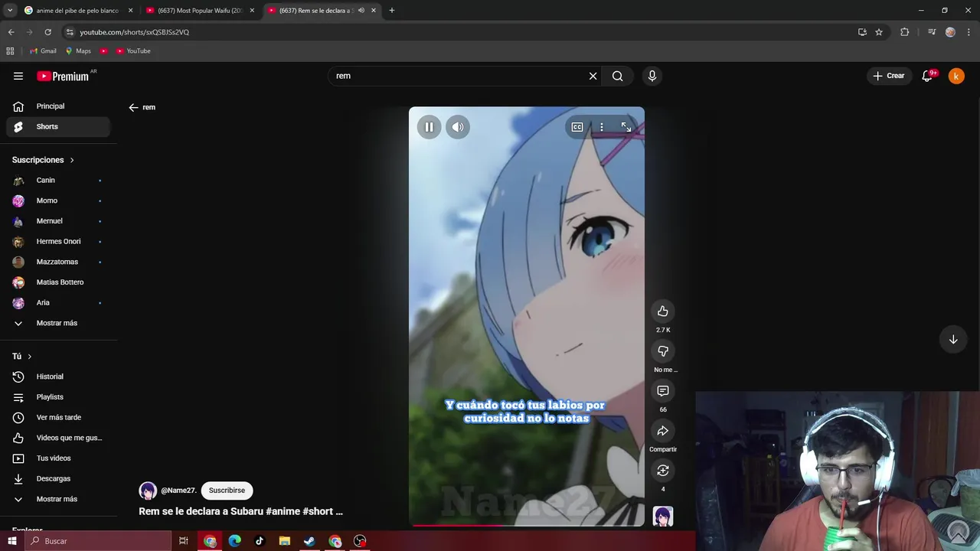The width and height of the screenshot is (980, 551).
Task: Open the Short's three-dot options menu
Action: pos(602,127)
